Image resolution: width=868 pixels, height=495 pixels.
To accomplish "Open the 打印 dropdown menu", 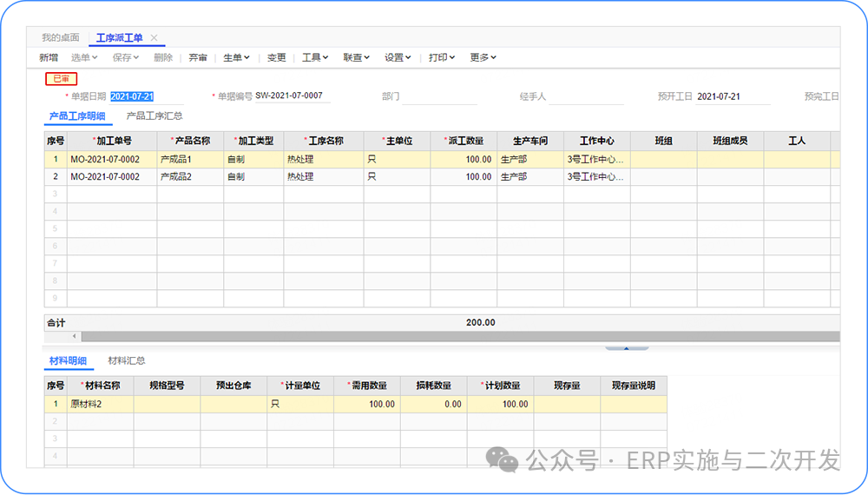I will pyautogui.click(x=442, y=57).
